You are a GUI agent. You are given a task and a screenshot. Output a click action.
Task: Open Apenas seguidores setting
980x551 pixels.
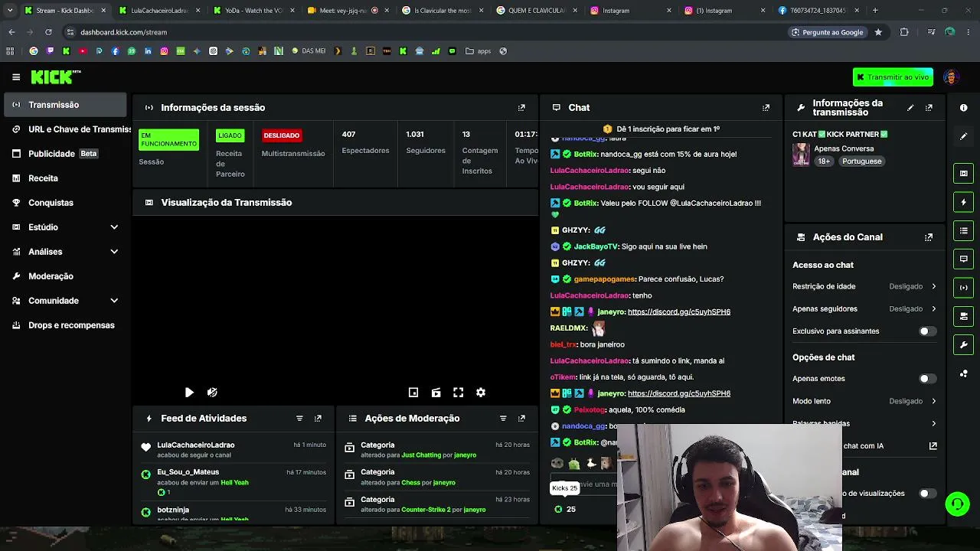point(864,309)
